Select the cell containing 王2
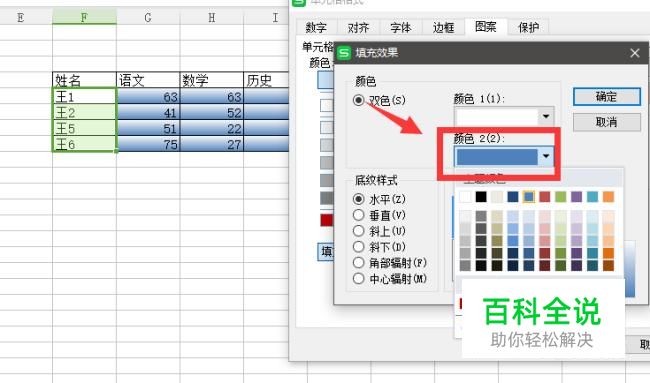 click(84, 112)
